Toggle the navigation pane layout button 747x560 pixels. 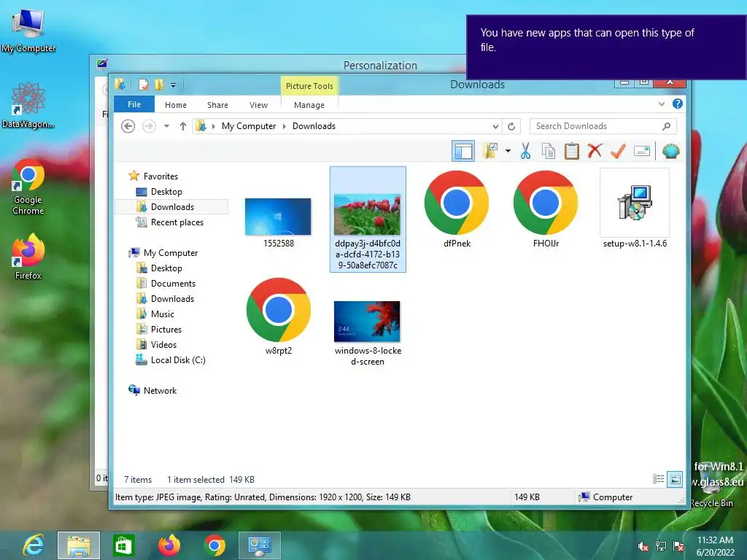click(x=463, y=152)
